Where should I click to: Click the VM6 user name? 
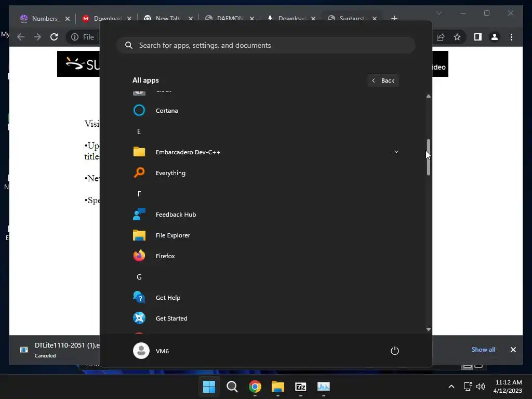click(x=162, y=351)
